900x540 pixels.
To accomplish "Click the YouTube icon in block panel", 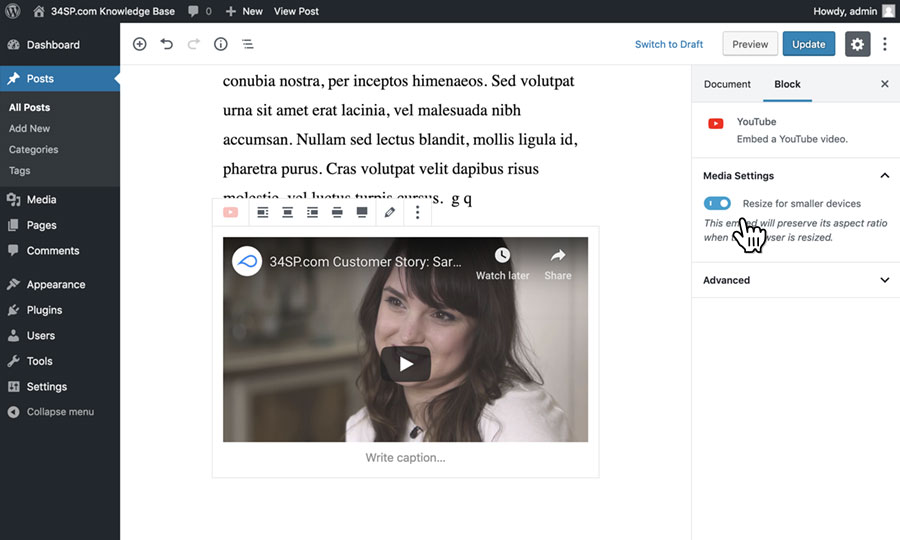I will click(716, 123).
